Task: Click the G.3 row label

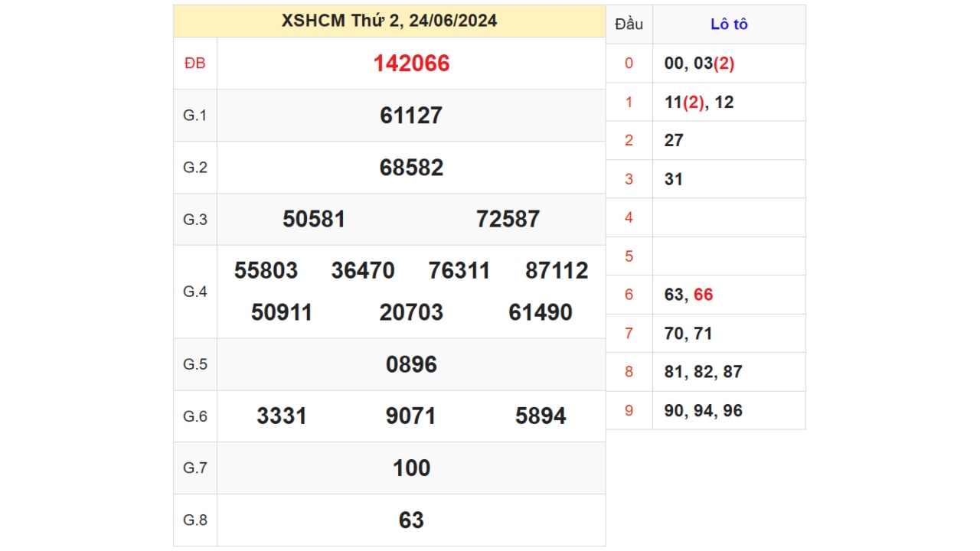Action: [x=195, y=220]
